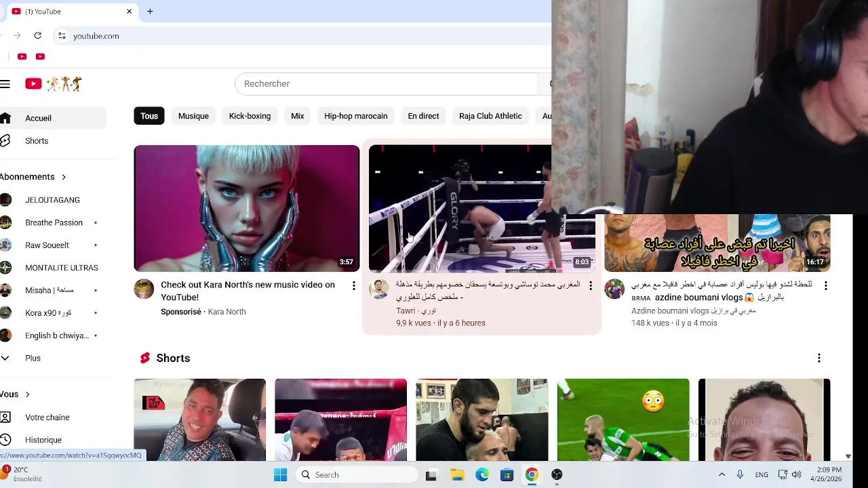
Task: Click the Kara North advertiser avatar
Action: pos(144,289)
